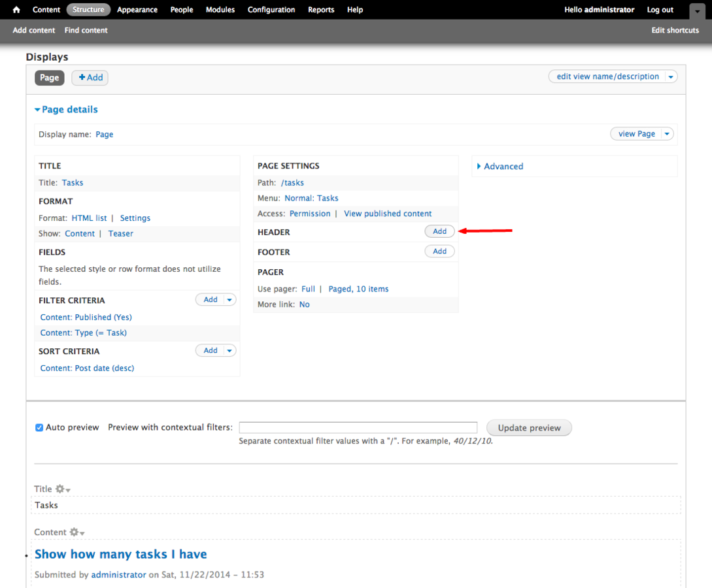The width and height of the screenshot is (712, 588).
Task: Edit View published content permission
Action: point(388,214)
